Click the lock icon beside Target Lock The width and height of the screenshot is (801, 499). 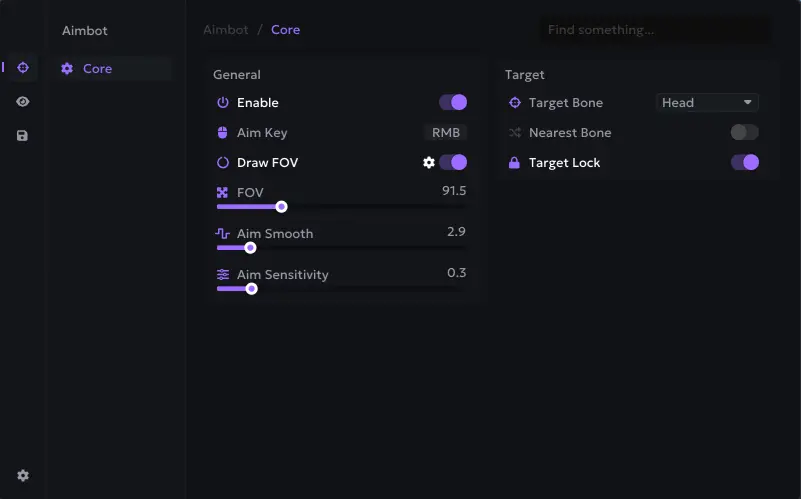pos(515,163)
